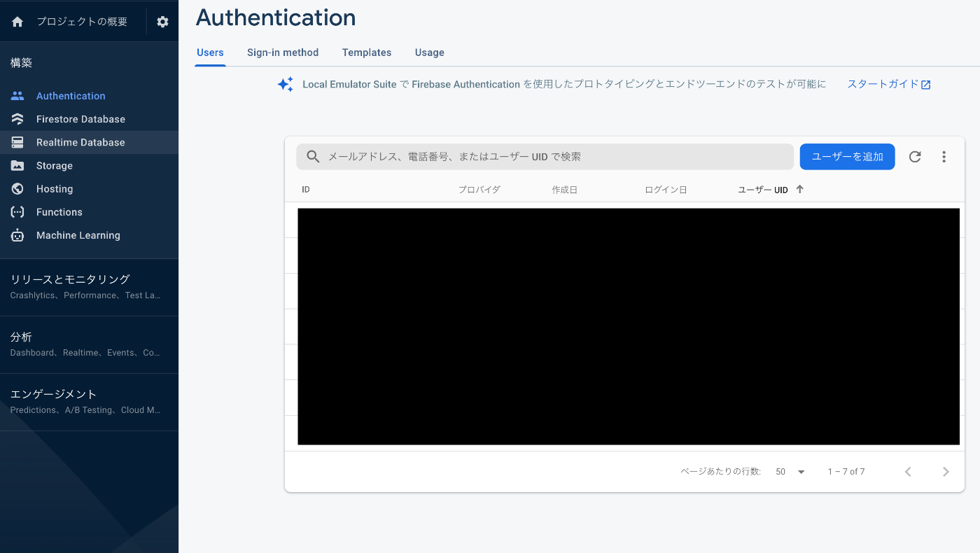This screenshot has height=553, width=980.
Task: Expand 分析 section
Action: (x=89, y=344)
